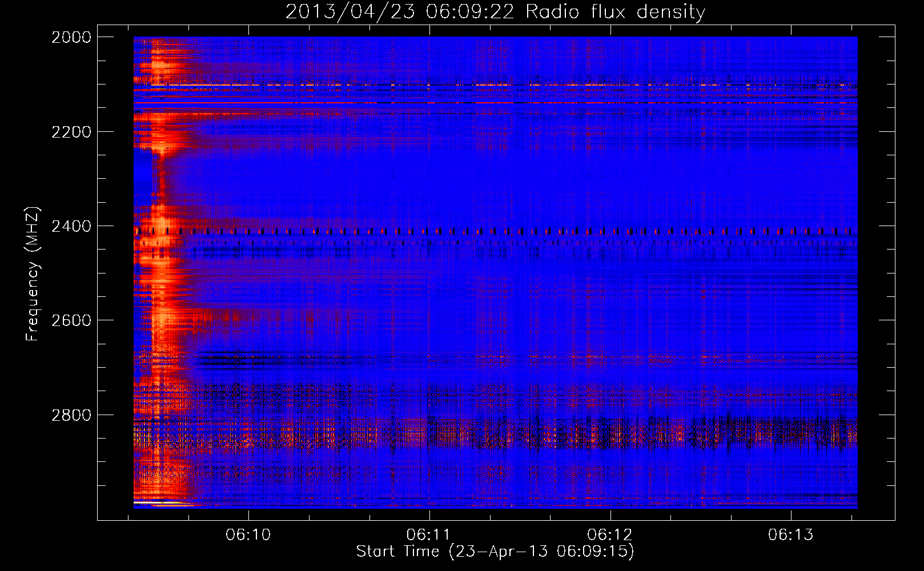This screenshot has height=571, width=924.
Task: Click the 2200 frequency axis label
Action: coord(71,132)
